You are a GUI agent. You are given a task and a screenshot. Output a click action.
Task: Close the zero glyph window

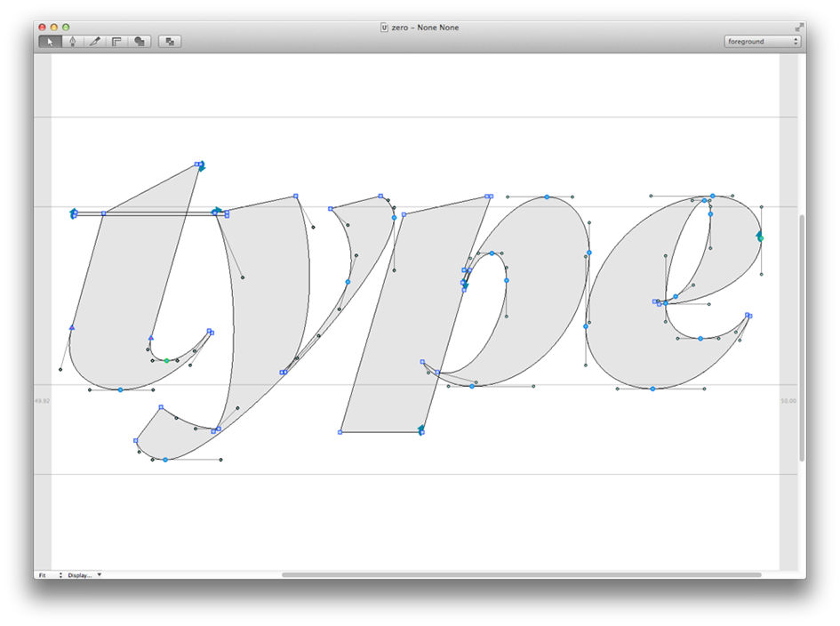[x=43, y=28]
